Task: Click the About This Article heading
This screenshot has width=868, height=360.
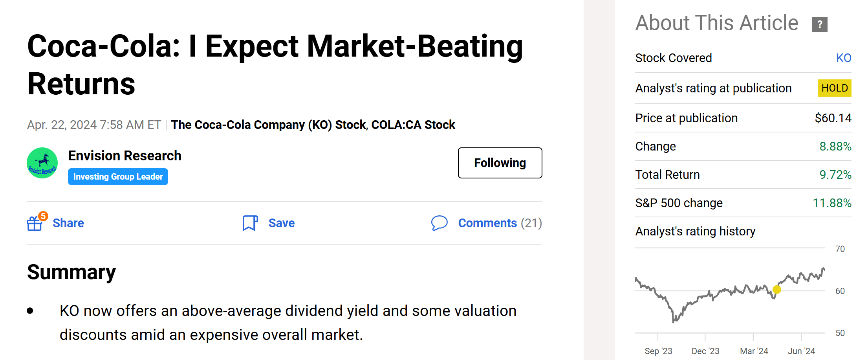Action: [x=717, y=23]
